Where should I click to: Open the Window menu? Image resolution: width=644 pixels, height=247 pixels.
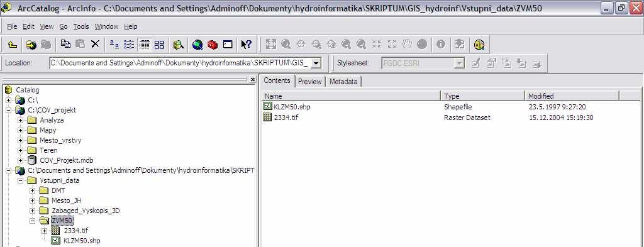click(x=106, y=26)
